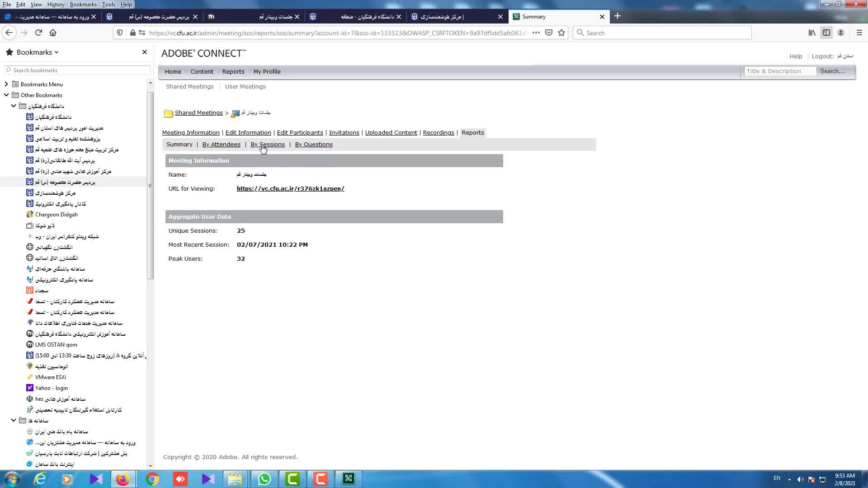Click the Title & Description search field
Image resolution: width=868 pixels, height=488 pixels.
[779, 71]
